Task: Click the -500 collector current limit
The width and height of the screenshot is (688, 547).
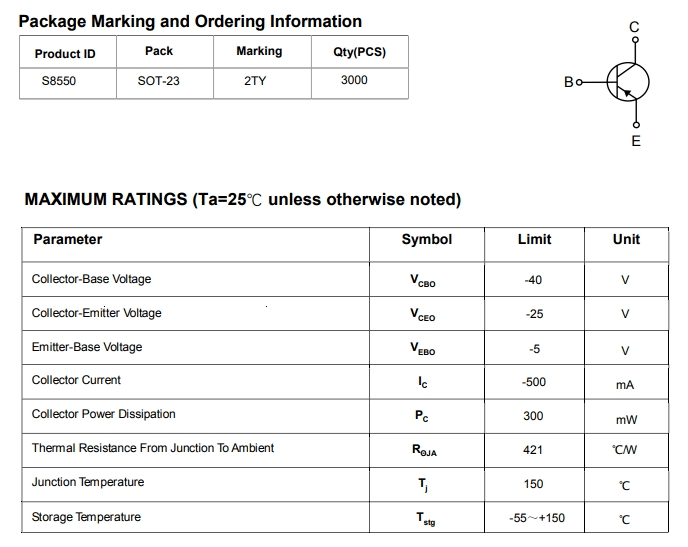Action: pos(534,382)
